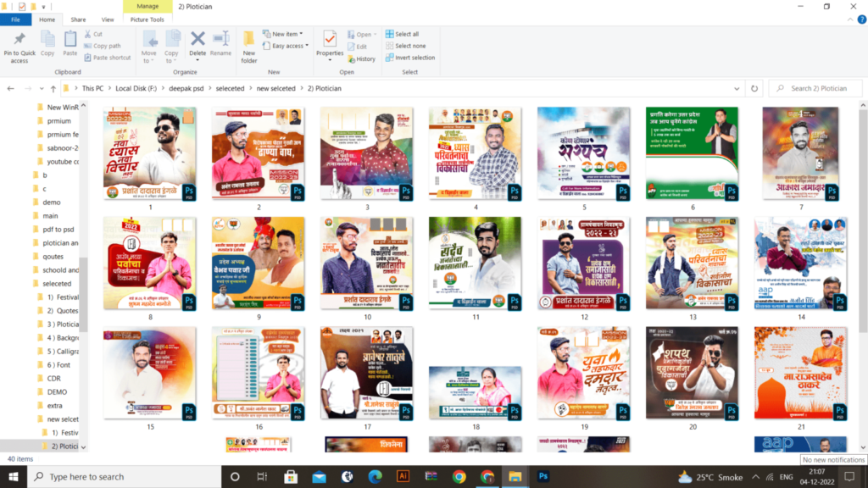This screenshot has width=868, height=488.
Task: Collapse the ribbon with the chevron
Action: point(850,19)
